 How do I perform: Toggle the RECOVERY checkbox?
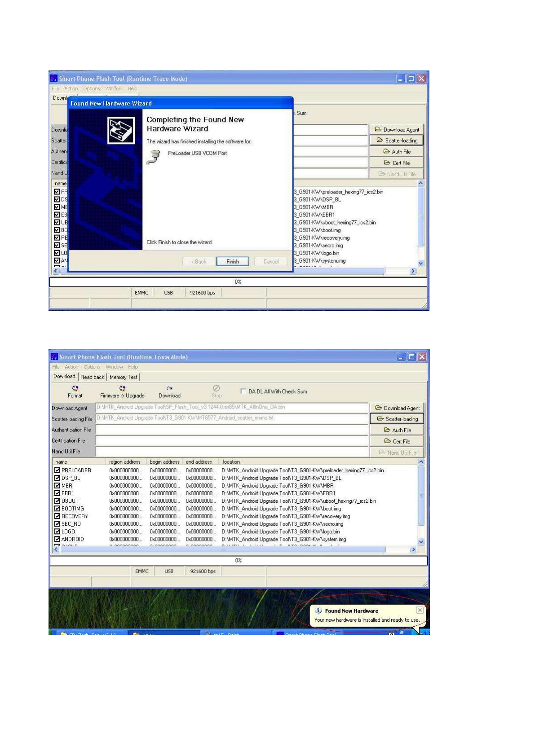point(57,516)
